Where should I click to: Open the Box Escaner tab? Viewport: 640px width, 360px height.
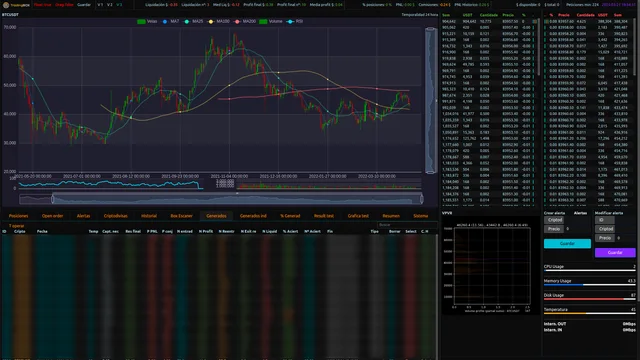(181, 216)
